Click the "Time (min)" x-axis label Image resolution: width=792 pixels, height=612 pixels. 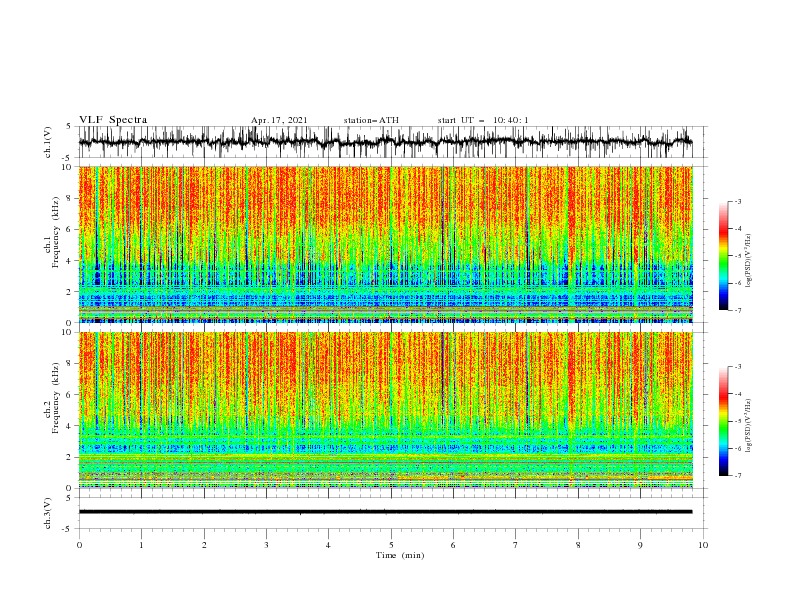pos(400,555)
